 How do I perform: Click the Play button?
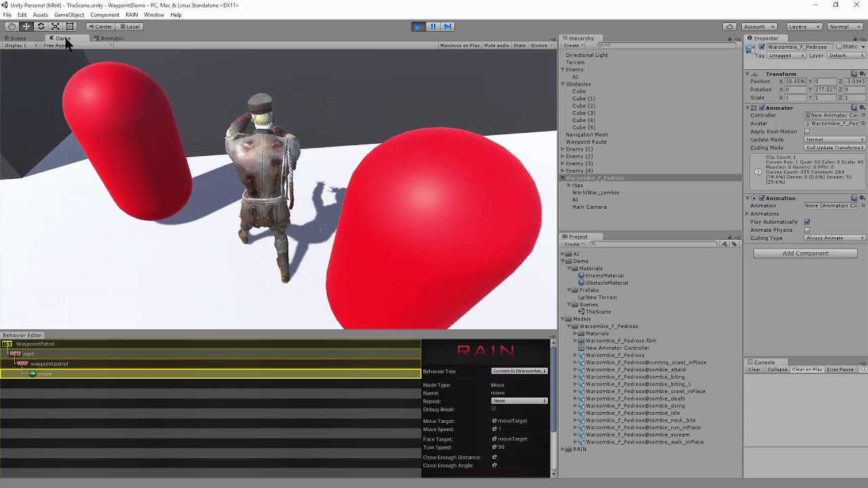pos(418,26)
